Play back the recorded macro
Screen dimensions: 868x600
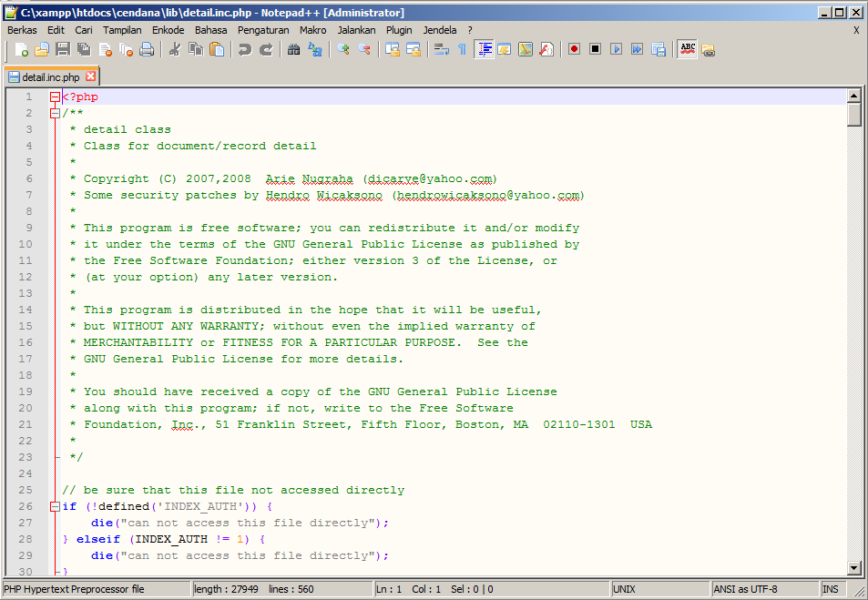(616, 50)
